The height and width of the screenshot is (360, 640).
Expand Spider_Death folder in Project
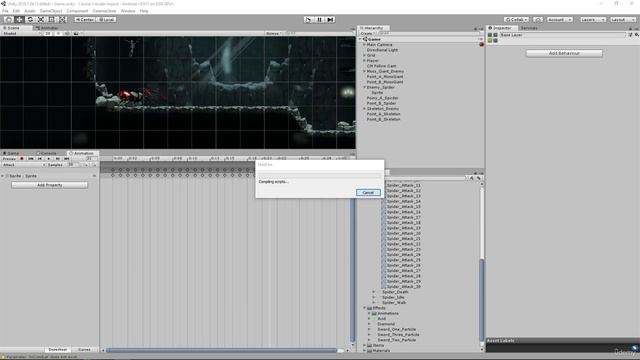click(x=373, y=292)
